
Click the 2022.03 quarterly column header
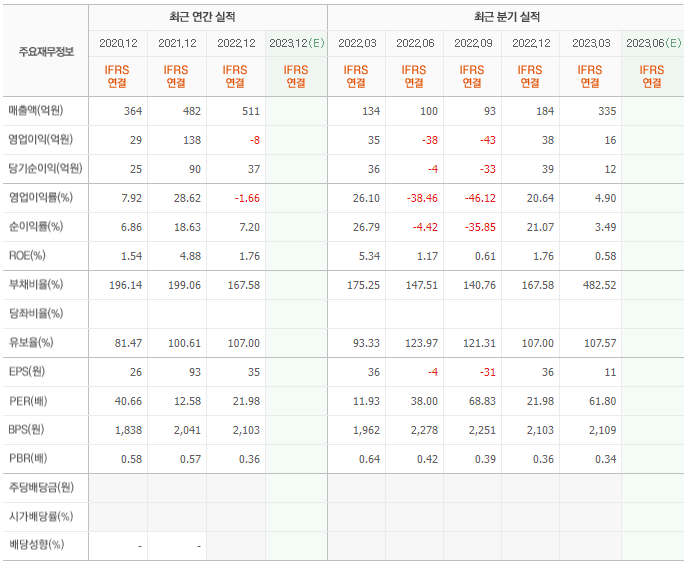pos(357,43)
